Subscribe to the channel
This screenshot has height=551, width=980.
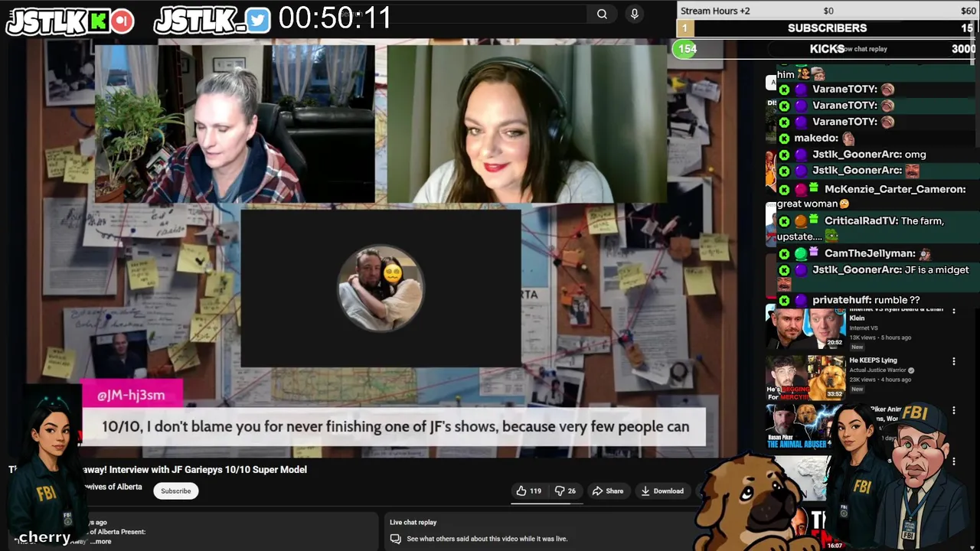tap(175, 491)
